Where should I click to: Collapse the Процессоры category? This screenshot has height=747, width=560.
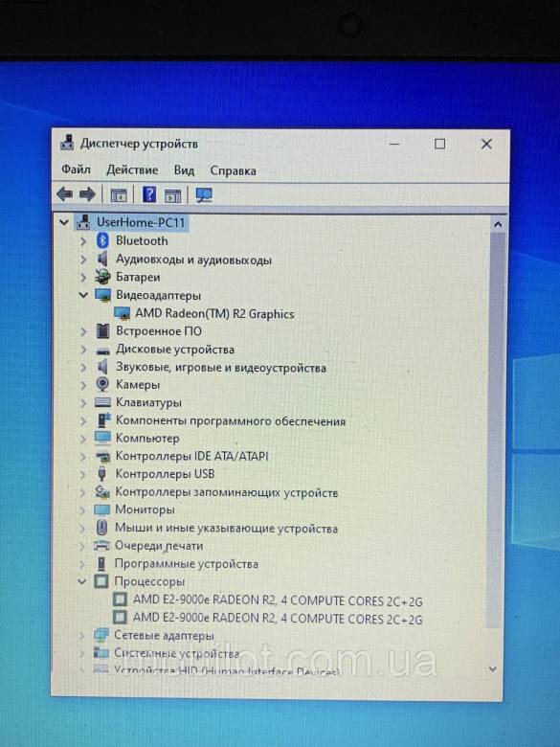[82, 581]
